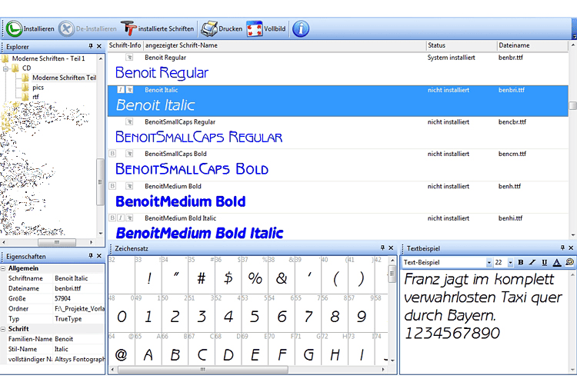Close the Eigenschaften panel

coord(99,256)
